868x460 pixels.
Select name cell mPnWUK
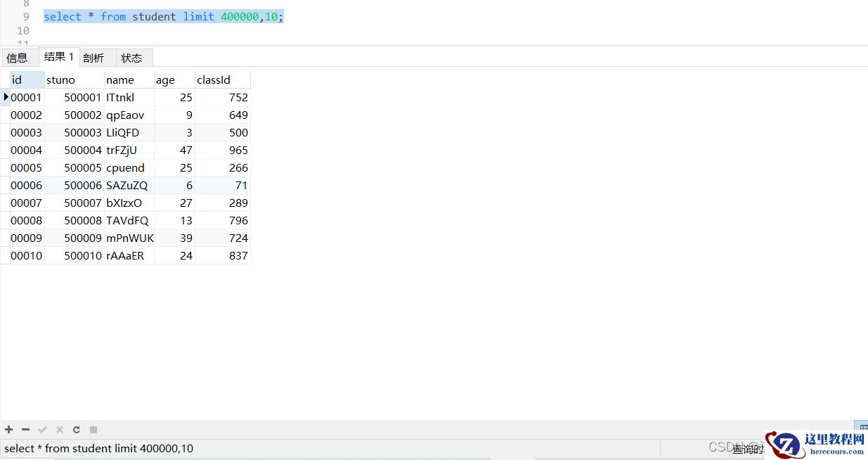coord(129,238)
